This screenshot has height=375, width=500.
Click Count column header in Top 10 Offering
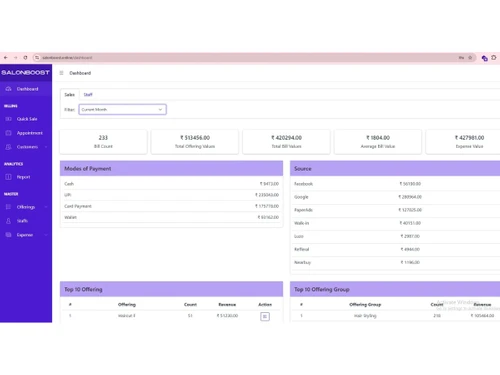(190, 305)
